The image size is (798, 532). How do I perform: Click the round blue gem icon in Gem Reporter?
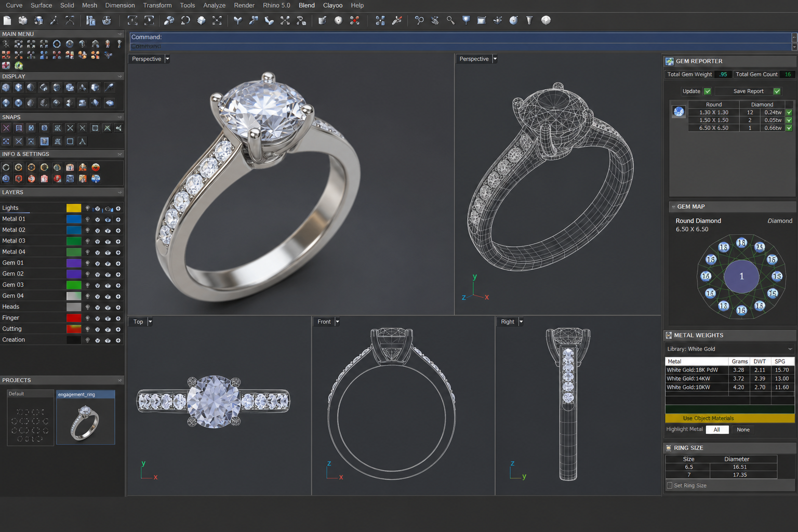pos(679,111)
